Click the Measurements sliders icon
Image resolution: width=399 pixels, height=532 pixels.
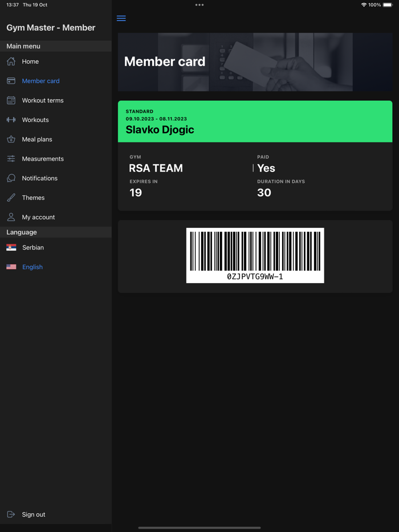(11, 159)
